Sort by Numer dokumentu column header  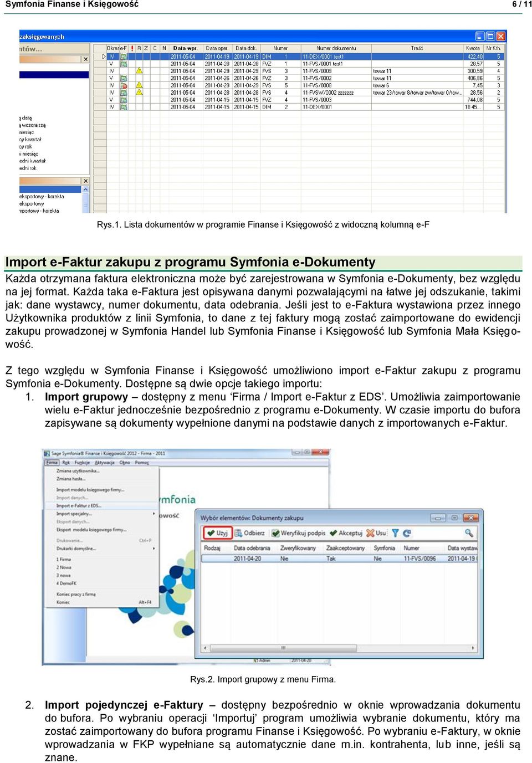pyautogui.click(x=336, y=48)
